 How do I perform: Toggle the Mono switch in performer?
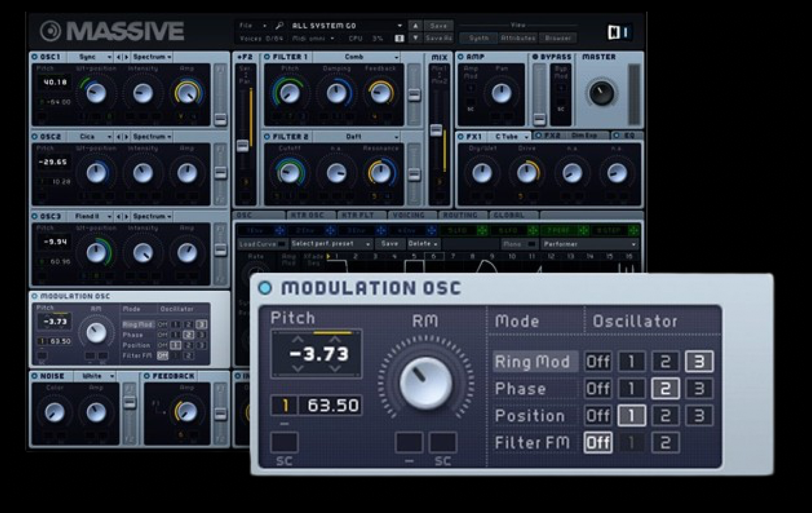(531, 244)
